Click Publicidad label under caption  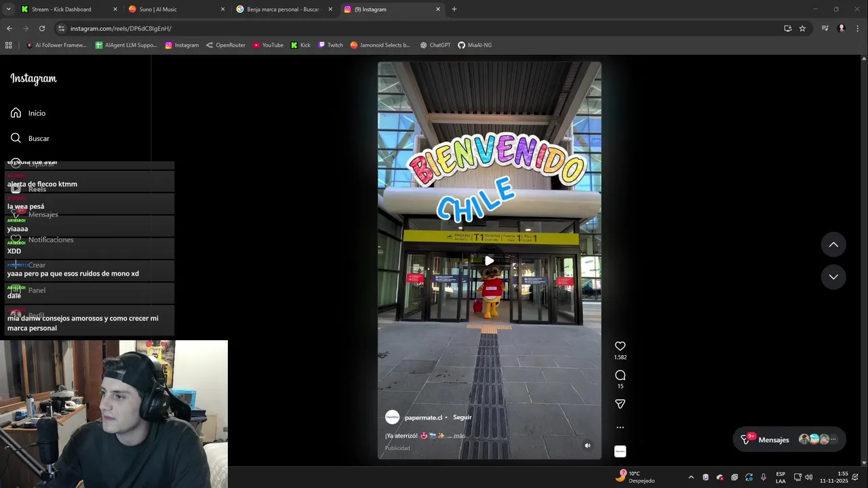click(x=397, y=448)
